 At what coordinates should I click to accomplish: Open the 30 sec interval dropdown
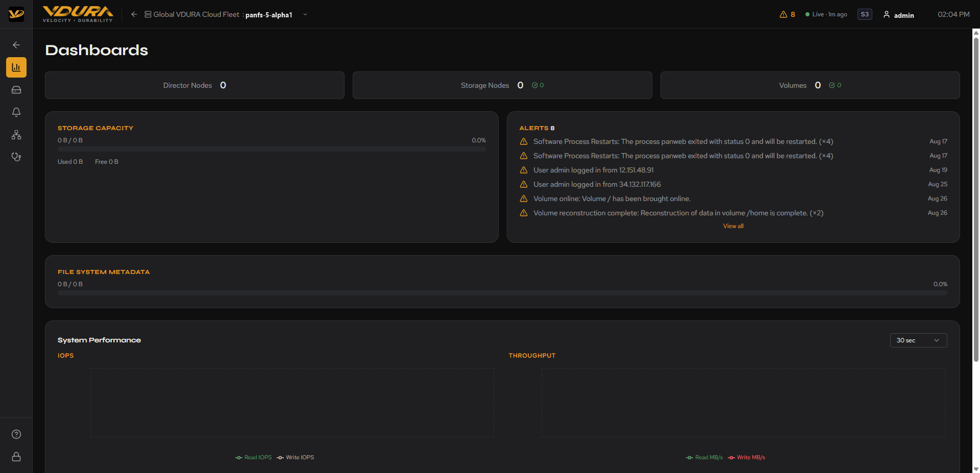[x=918, y=340]
